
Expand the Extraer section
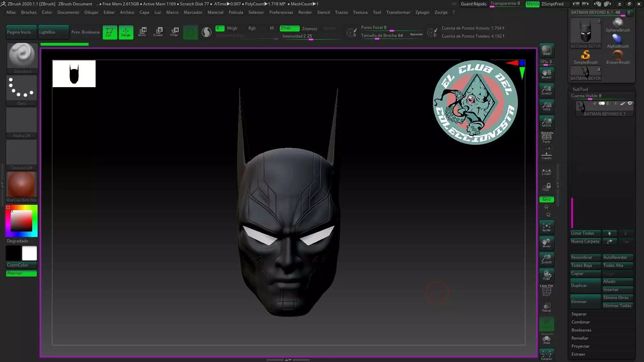pos(578,354)
